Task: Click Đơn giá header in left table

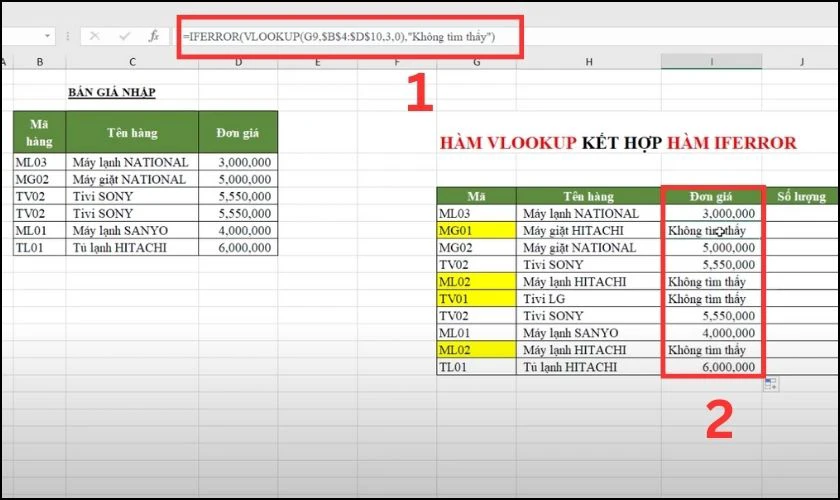Action: (238, 132)
